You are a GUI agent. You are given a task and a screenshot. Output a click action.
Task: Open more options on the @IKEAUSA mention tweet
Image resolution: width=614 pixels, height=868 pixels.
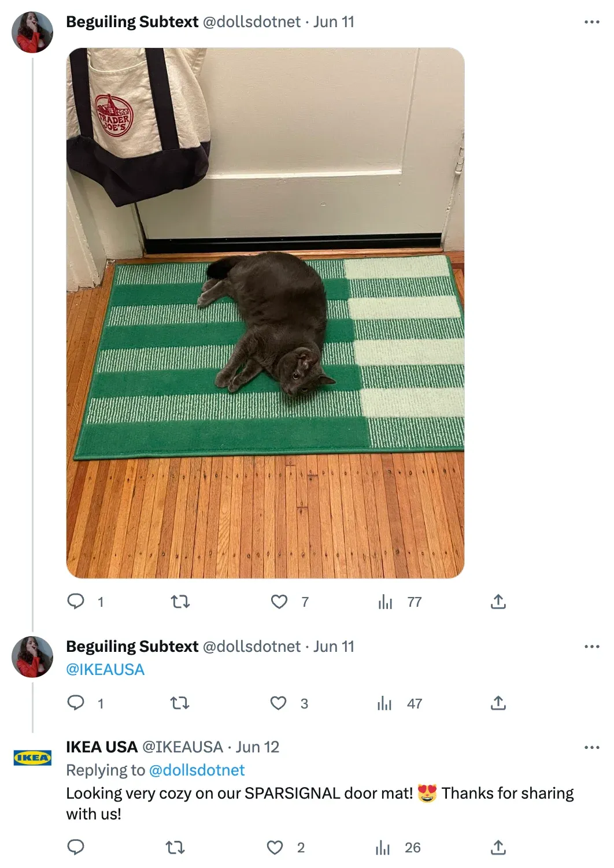tap(592, 647)
